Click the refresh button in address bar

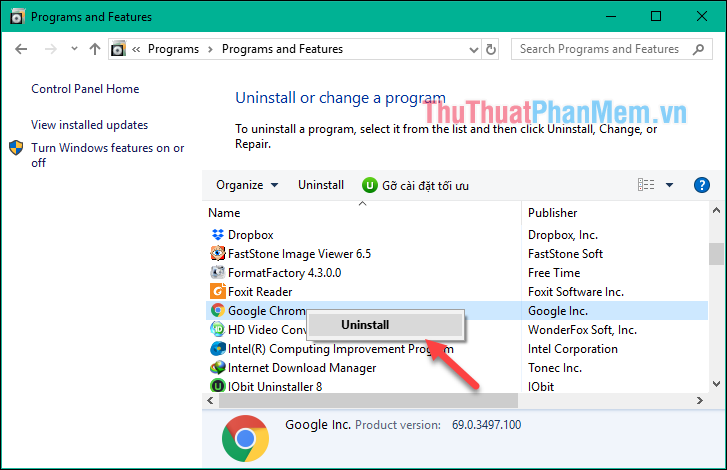click(491, 49)
